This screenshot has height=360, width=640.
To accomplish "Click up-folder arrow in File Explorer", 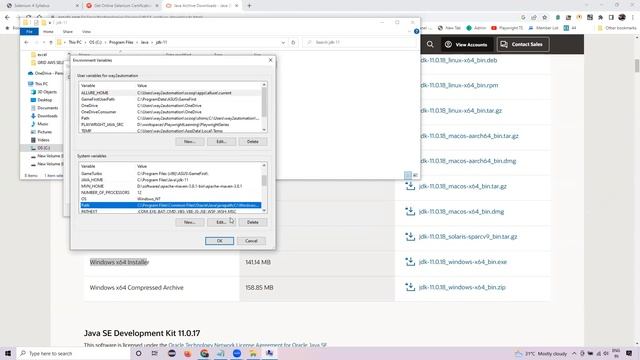I will click(51, 42).
